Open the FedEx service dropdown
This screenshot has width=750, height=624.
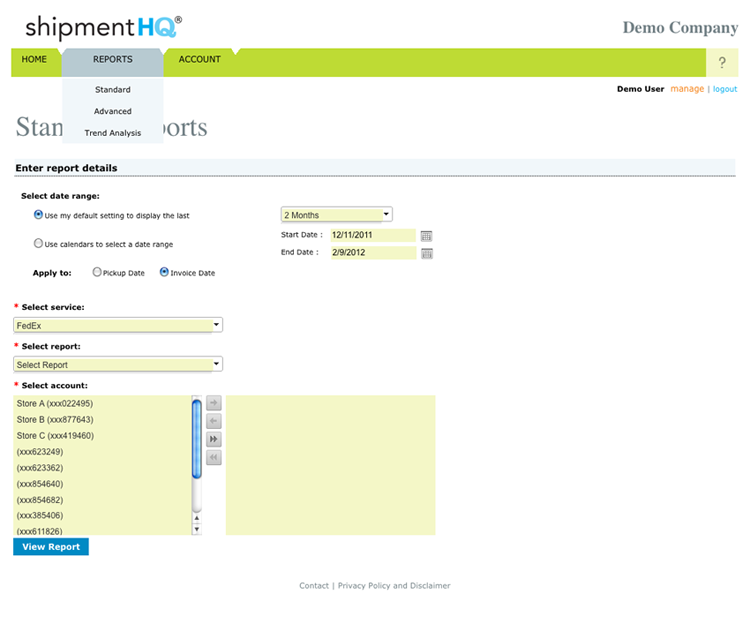[x=118, y=325]
